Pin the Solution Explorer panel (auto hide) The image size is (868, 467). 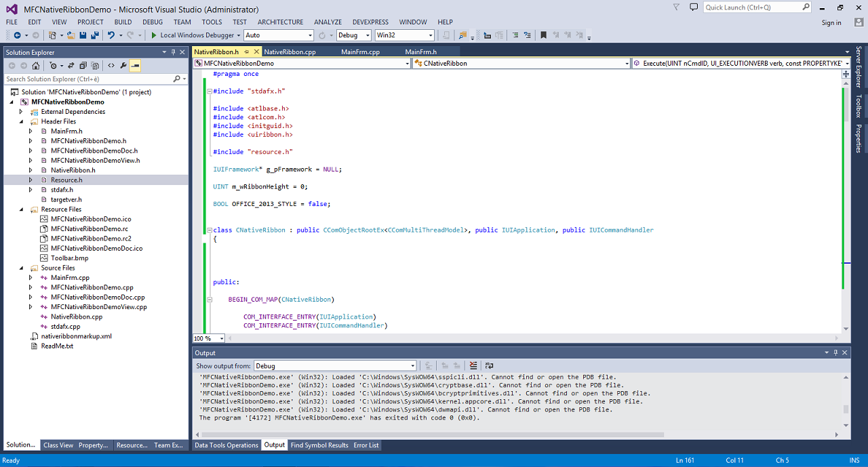(173, 52)
